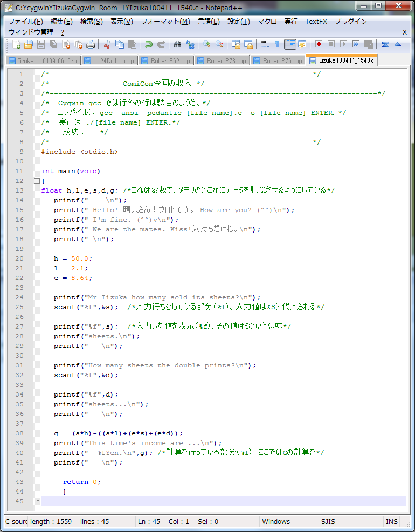The image size is (415, 532).
Task: Click the '#include <stdio.h>' line
Action: (x=80, y=152)
